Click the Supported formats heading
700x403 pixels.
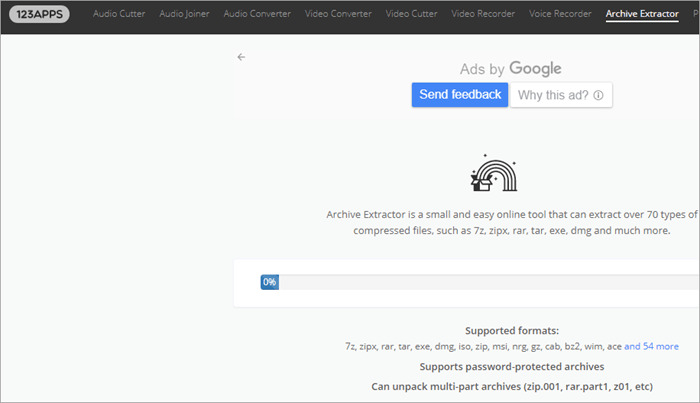[511, 330]
